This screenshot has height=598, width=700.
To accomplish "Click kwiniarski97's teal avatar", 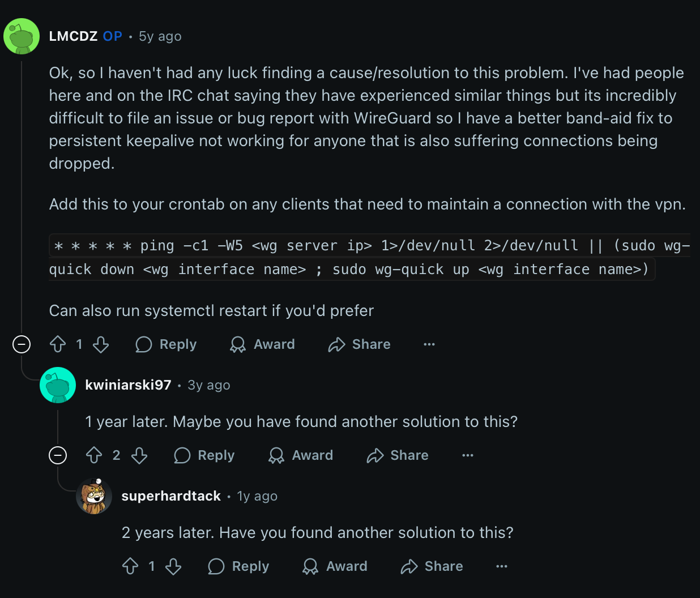I will (58, 385).
